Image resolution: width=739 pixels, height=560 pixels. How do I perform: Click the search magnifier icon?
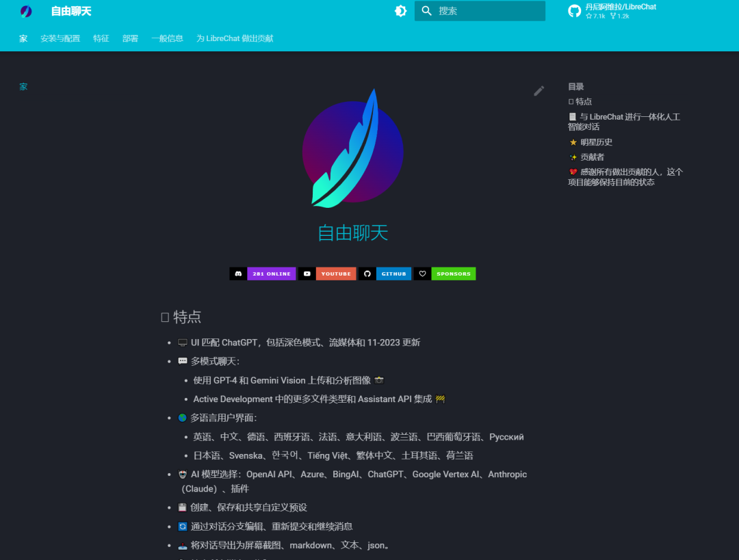point(426,11)
